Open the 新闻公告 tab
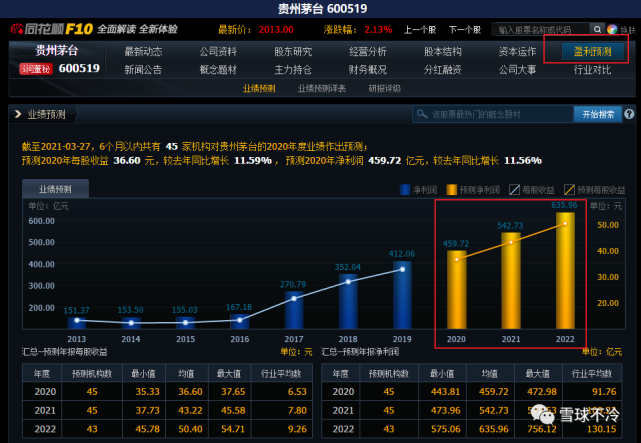641x443 pixels. pyautogui.click(x=143, y=69)
